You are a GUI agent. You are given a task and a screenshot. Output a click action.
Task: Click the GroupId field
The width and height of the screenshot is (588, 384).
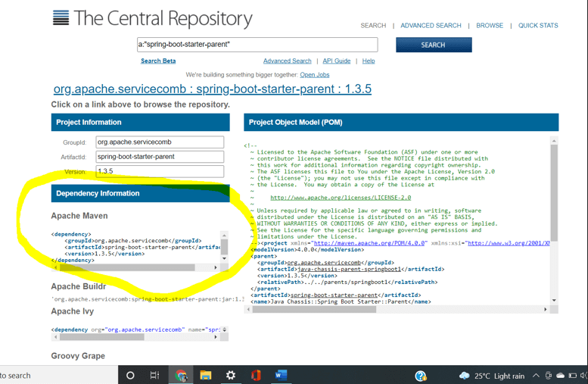pyautogui.click(x=160, y=142)
